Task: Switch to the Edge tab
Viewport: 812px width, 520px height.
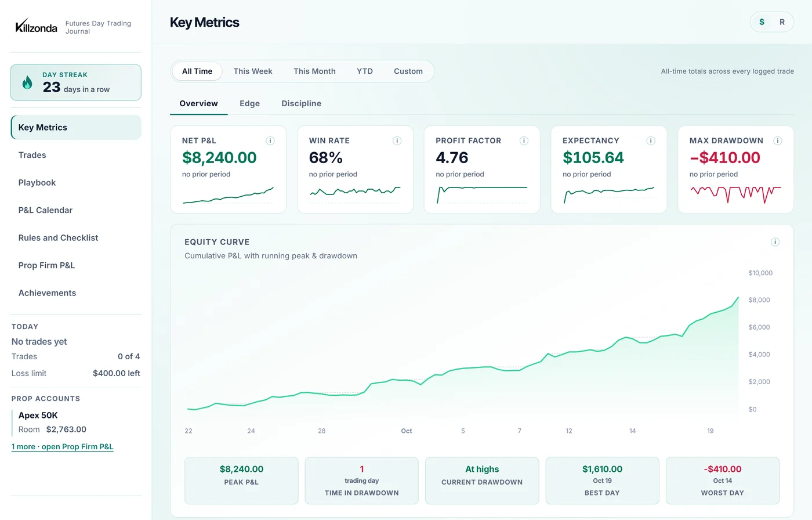Action: 249,103
